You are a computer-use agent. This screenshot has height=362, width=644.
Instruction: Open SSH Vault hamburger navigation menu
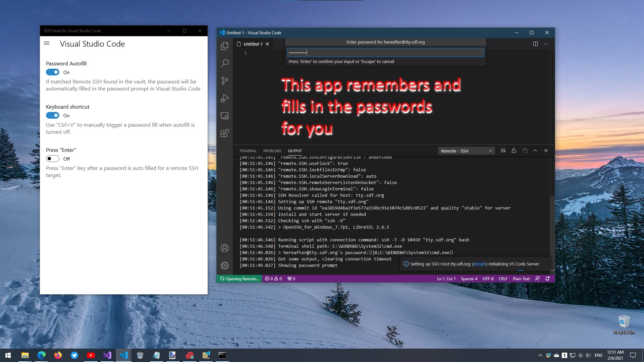pyautogui.click(x=47, y=43)
